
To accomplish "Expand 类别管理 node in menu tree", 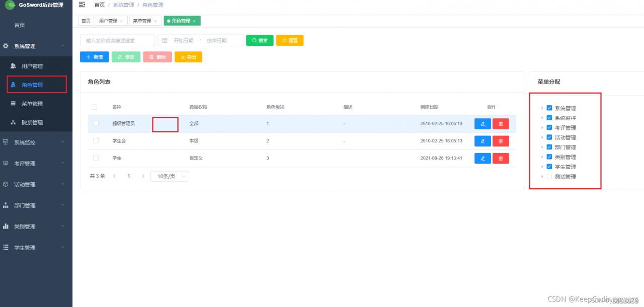I will [x=542, y=157].
